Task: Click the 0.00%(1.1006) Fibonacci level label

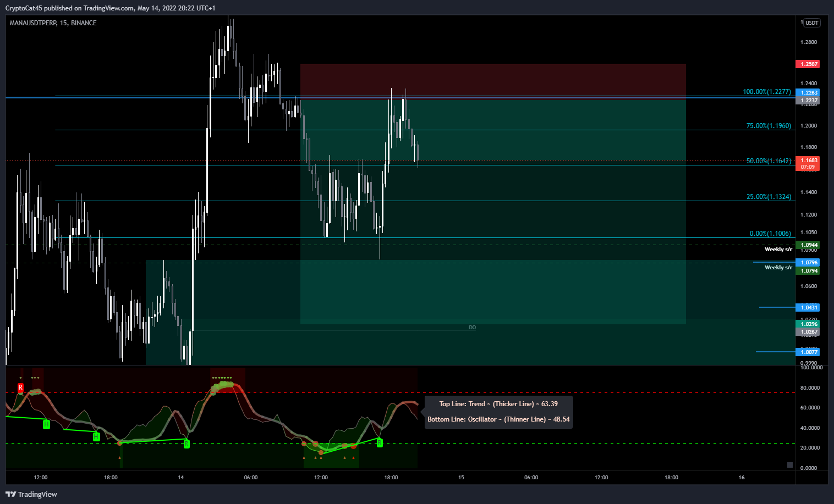Action: 770,234
